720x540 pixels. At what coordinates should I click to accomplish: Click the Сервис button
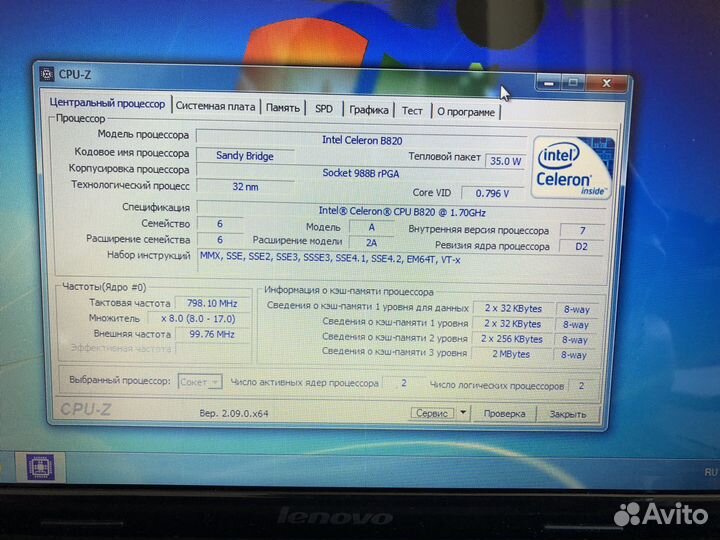pyautogui.click(x=432, y=413)
